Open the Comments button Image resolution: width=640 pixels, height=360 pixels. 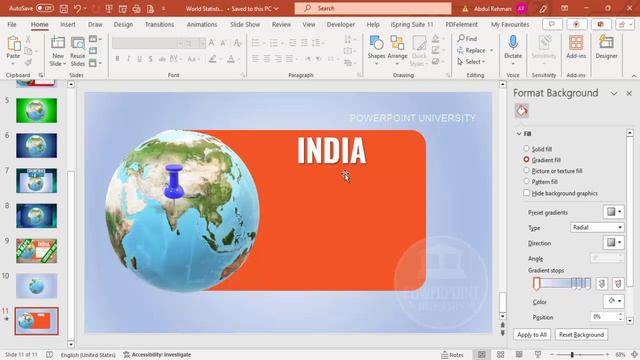pyautogui.click(x=552, y=24)
